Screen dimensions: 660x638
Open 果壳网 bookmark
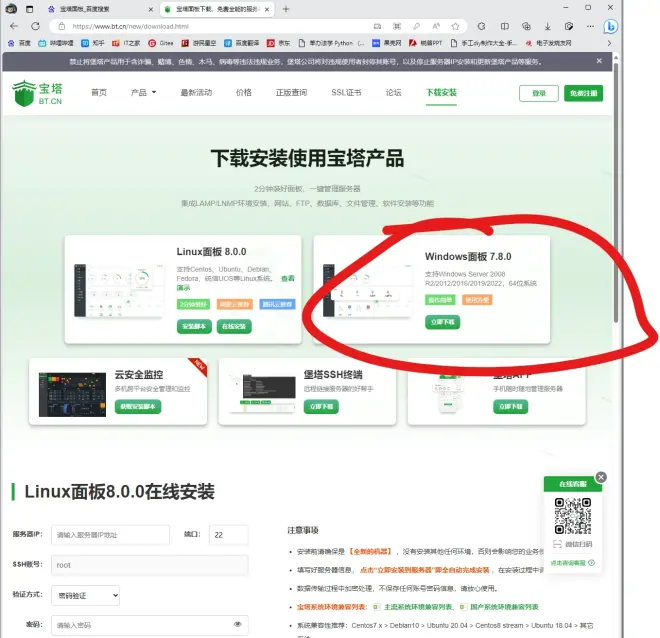pos(387,43)
